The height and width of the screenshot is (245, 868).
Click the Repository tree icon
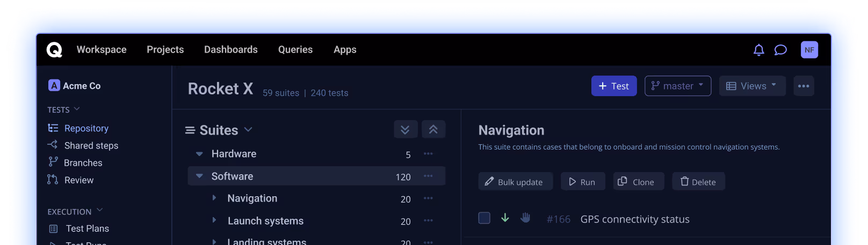pos(53,128)
